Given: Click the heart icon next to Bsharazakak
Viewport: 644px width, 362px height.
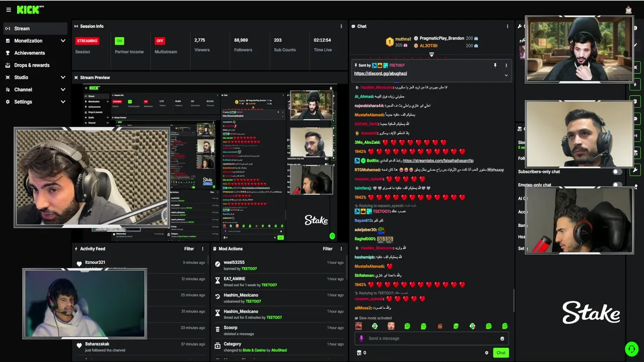Looking at the screenshot, I should tap(79, 345).
